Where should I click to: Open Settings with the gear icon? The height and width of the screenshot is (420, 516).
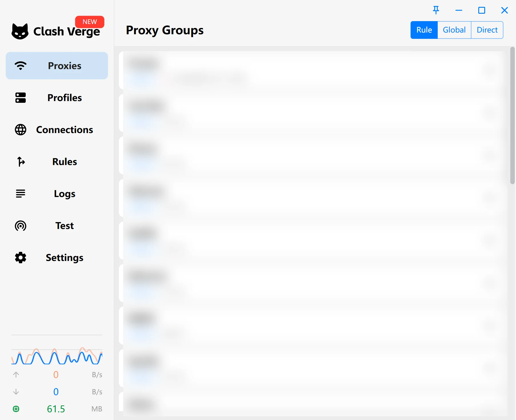pyautogui.click(x=21, y=258)
